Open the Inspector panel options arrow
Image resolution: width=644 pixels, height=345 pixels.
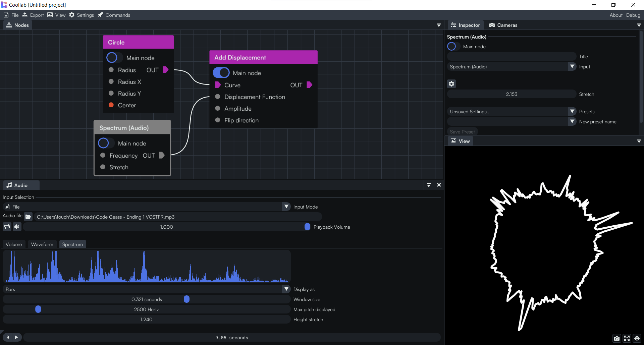[639, 25]
